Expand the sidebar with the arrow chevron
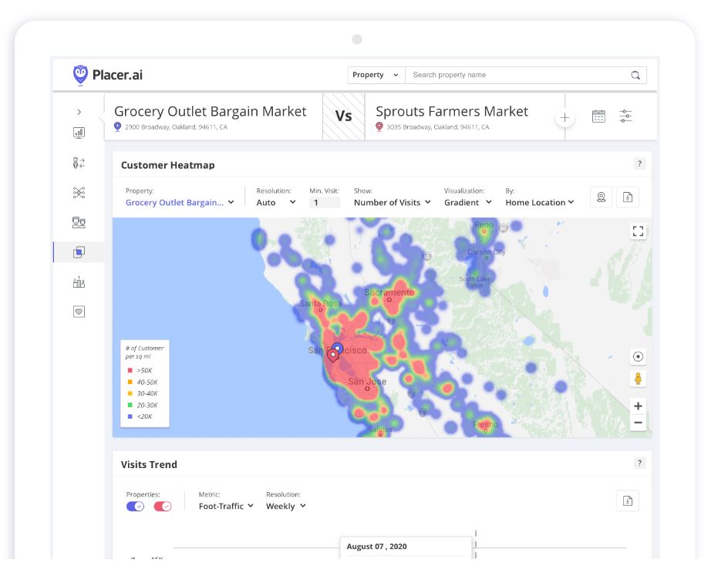Image resolution: width=728 pixels, height=583 pixels. [79, 112]
